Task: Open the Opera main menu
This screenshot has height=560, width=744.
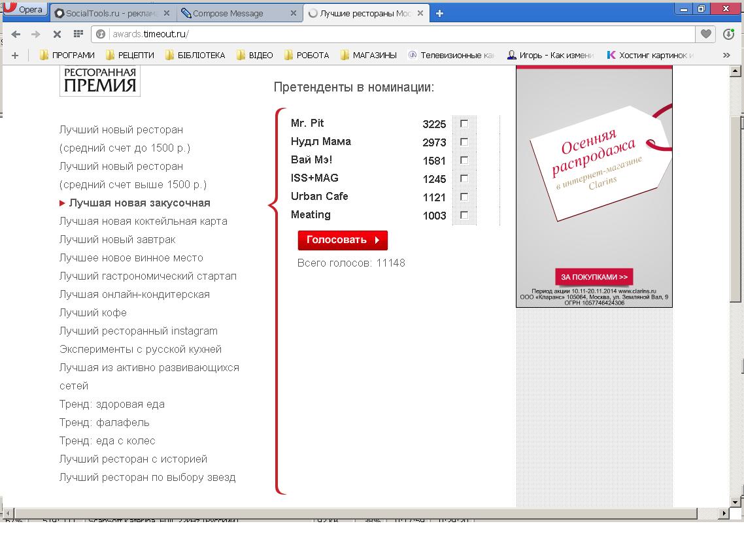Action: pos(24,9)
